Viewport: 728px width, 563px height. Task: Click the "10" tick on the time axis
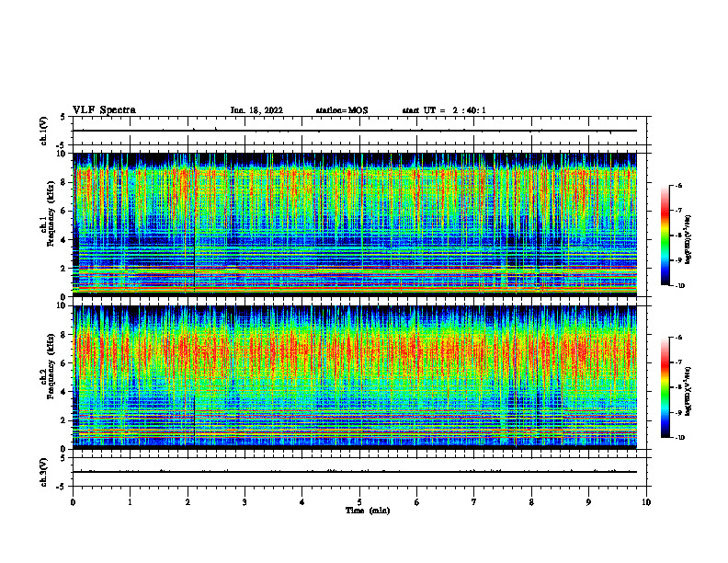pos(646,502)
